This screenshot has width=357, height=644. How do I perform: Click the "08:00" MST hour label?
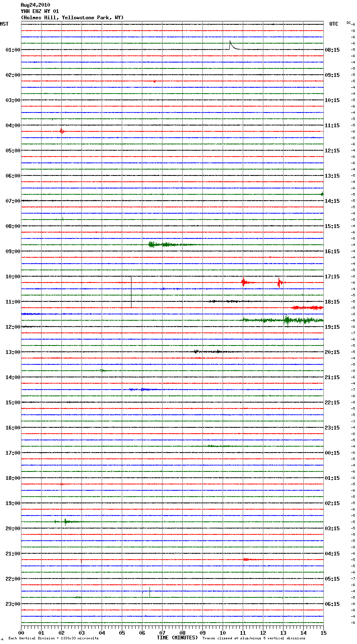tap(13, 226)
